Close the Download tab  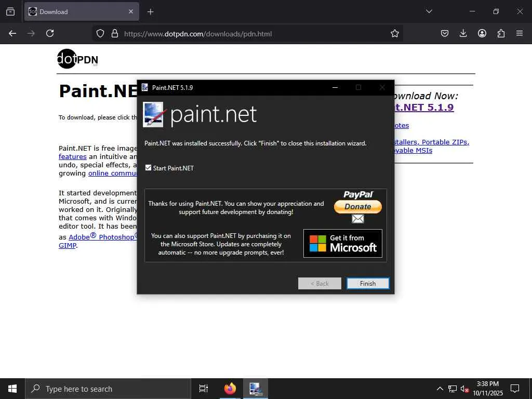[x=131, y=11]
